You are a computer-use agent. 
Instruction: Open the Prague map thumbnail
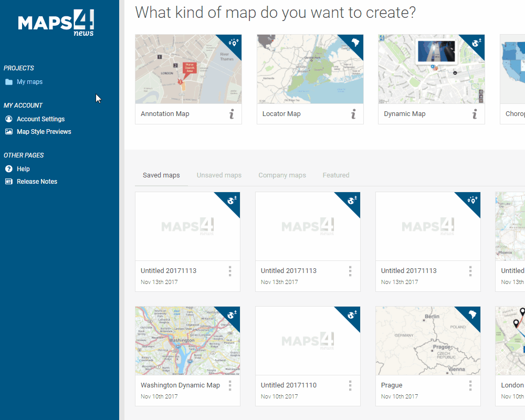pos(428,341)
